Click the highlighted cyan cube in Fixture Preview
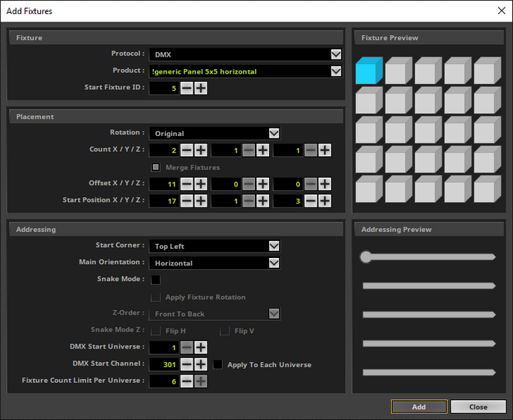 (369, 71)
